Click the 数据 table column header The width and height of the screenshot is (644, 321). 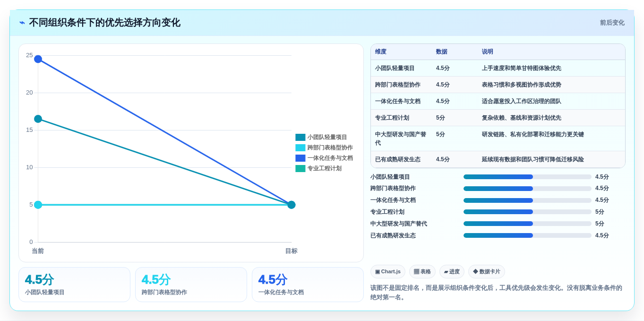pos(442,52)
